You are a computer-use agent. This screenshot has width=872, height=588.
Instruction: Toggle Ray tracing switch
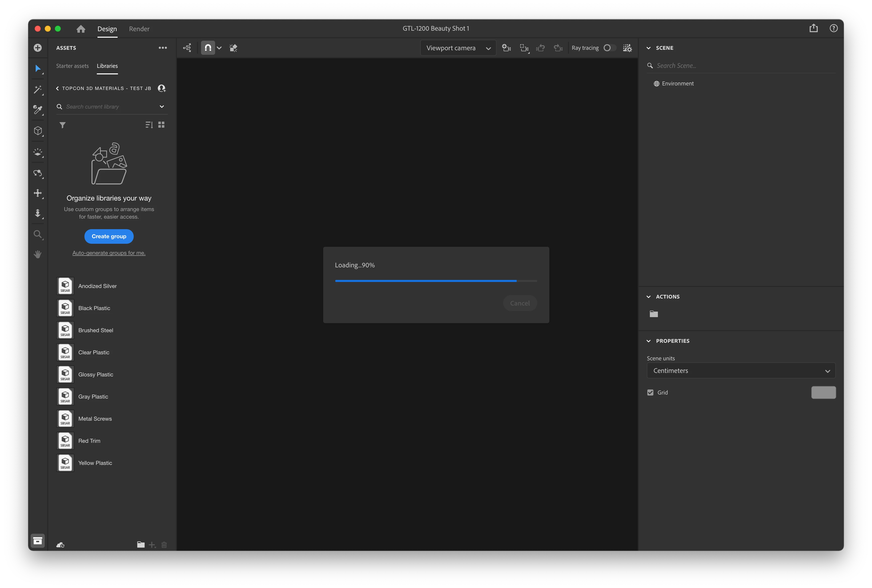pos(609,48)
